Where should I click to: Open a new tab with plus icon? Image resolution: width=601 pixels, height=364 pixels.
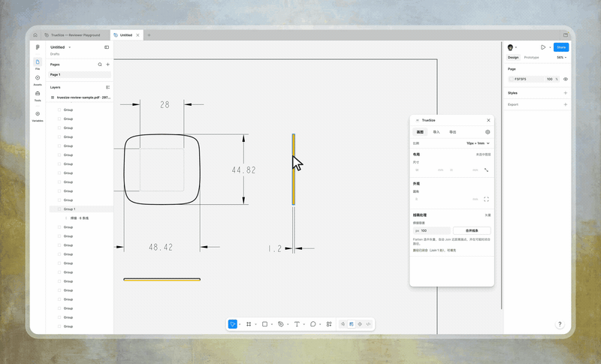coord(149,35)
